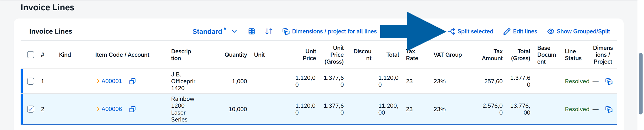Click the Total (Gross) column header

(x=520, y=55)
